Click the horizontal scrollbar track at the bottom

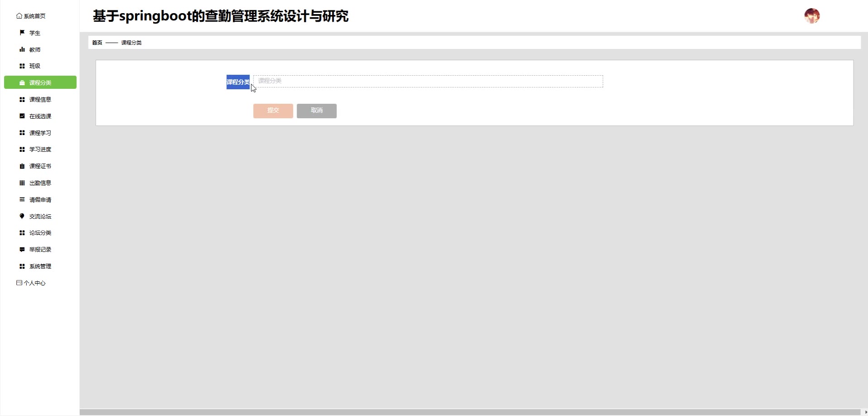[x=471, y=412]
